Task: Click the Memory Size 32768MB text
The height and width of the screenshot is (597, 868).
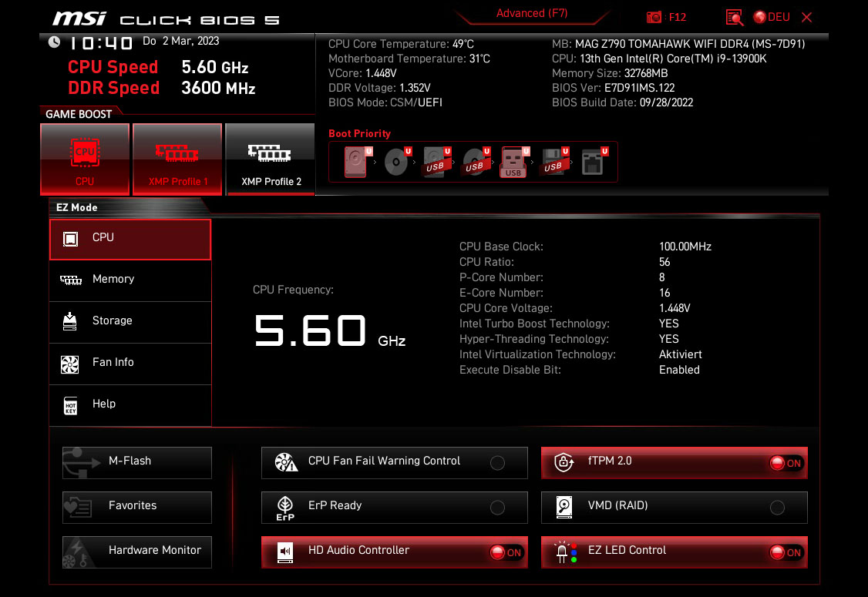Action: click(x=610, y=73)
